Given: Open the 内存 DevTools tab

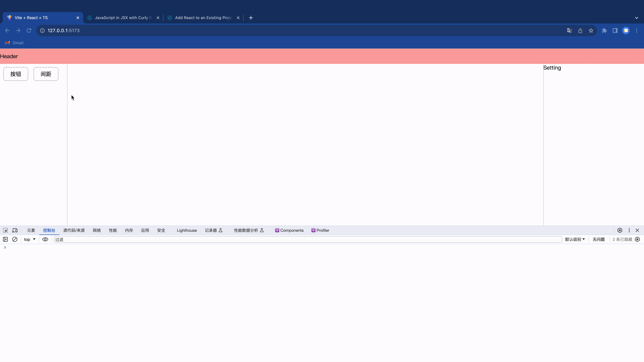Looking at the screenshot, I should (129, 230).
